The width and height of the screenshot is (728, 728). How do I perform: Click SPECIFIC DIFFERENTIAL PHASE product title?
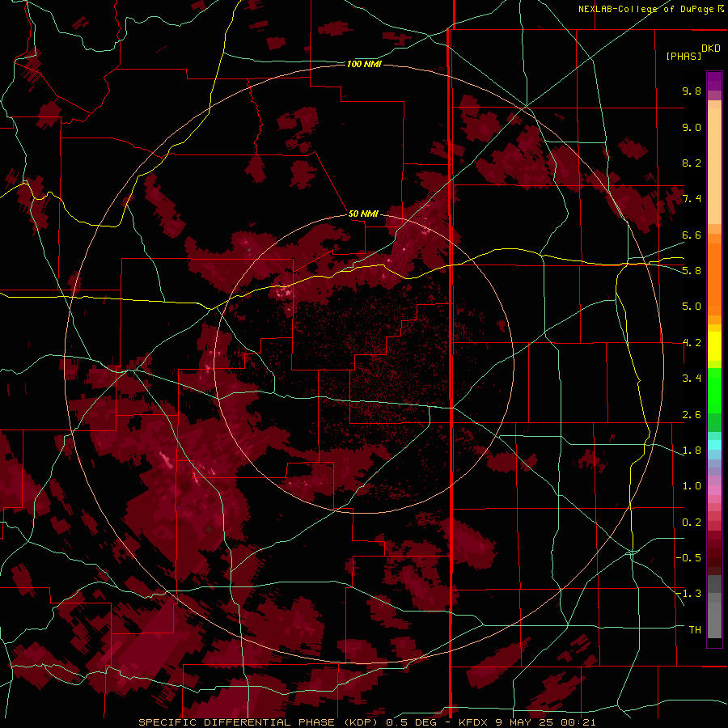point(236,722)
